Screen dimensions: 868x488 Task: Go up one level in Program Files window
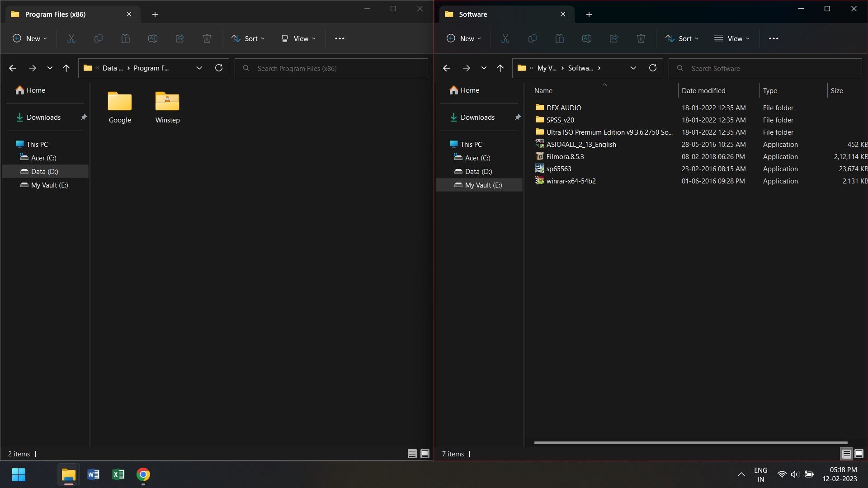[66, 68]
